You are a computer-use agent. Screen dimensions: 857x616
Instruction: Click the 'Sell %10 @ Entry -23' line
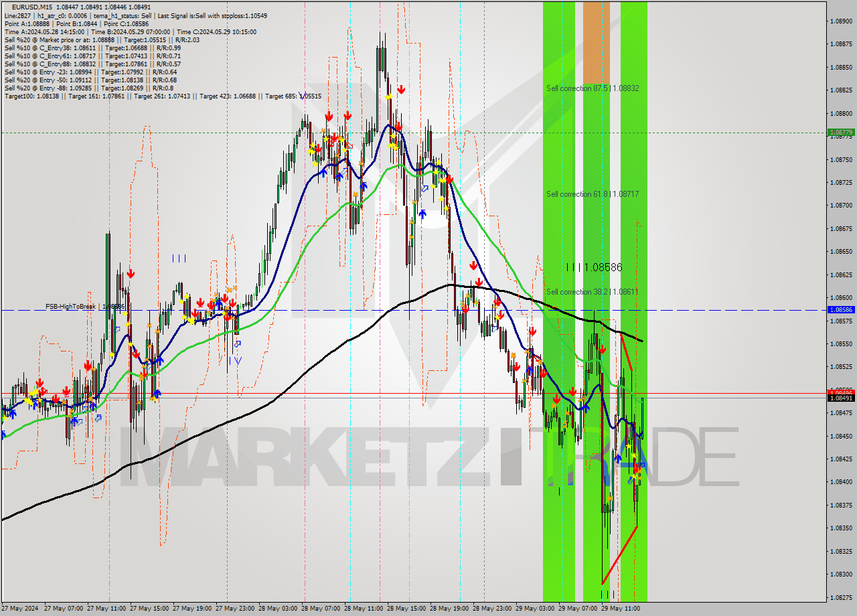tap(90, 72)
